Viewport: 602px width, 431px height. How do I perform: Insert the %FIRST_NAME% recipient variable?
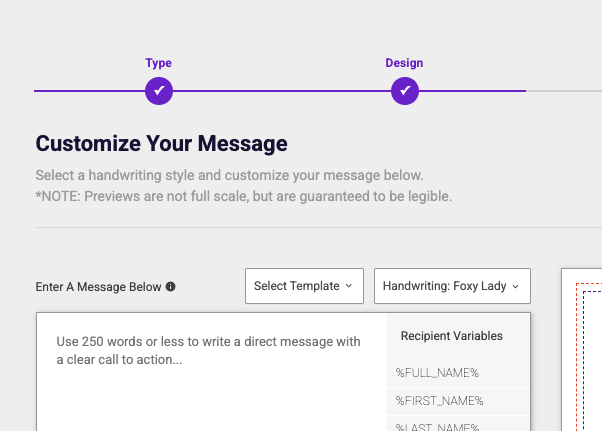439,401
